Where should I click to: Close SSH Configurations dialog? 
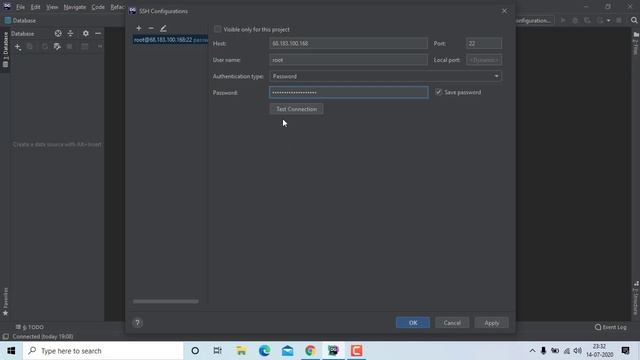(504, 11)
